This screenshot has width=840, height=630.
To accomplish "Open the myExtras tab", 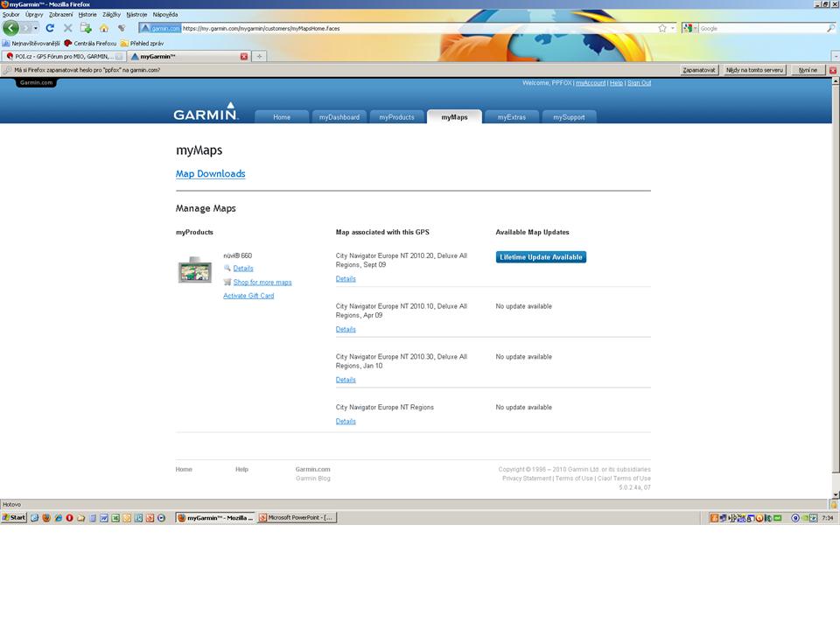I will tap(511, 117).
